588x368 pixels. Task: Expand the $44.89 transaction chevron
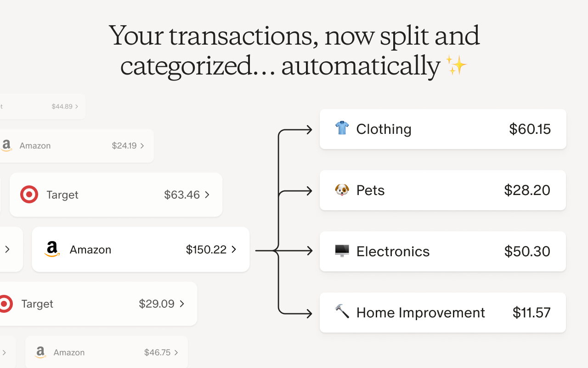(77, 106)
